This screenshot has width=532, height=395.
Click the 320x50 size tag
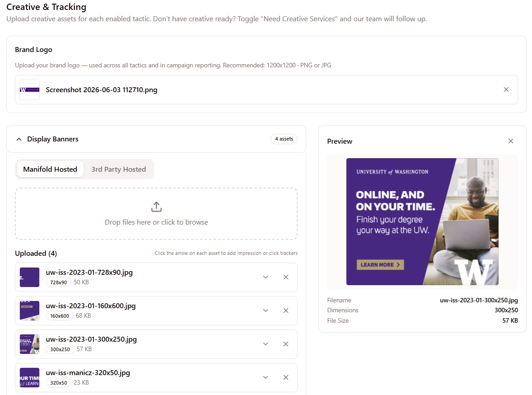click(x=58, y=383)
